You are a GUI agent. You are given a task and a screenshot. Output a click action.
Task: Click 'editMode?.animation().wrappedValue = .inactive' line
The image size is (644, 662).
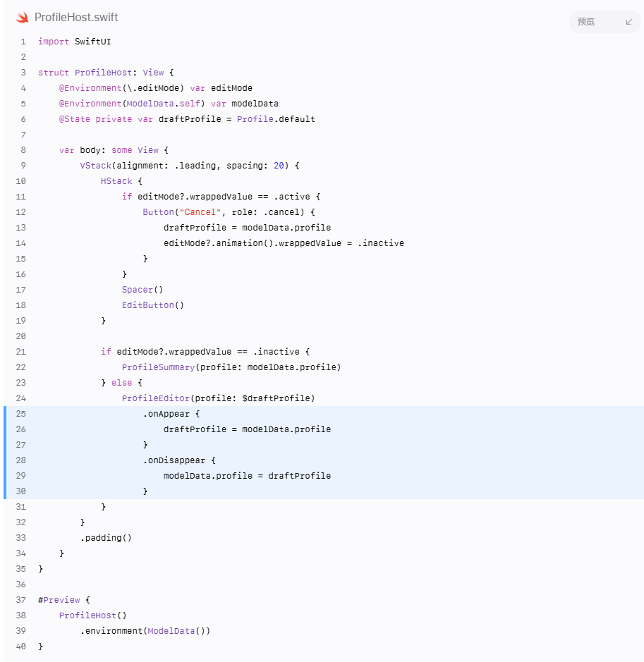click(x=284, y=243)
